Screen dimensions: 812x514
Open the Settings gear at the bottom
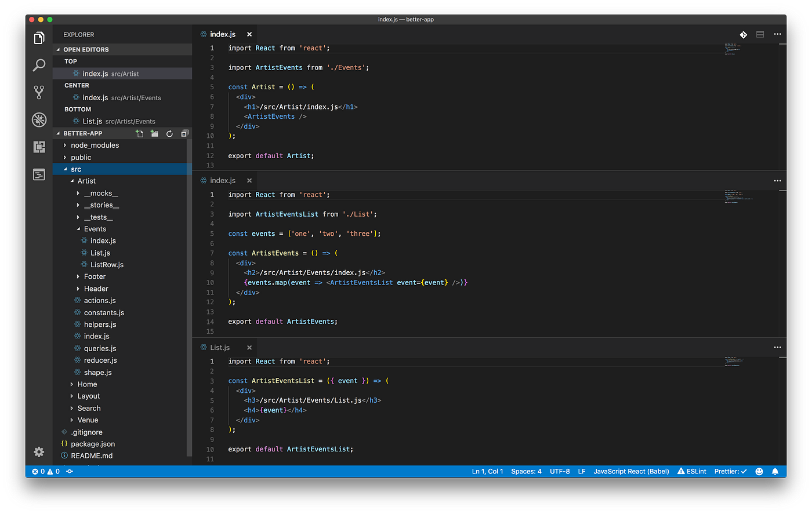[38, 452]
